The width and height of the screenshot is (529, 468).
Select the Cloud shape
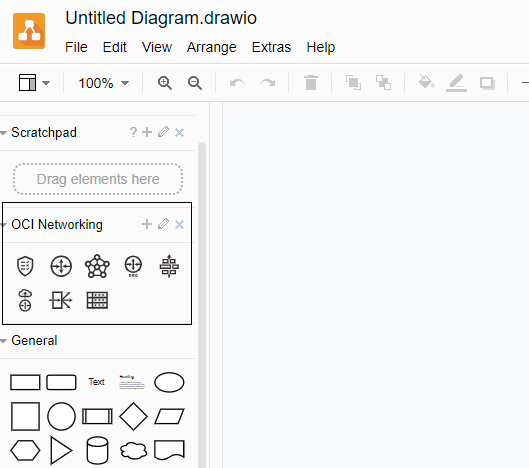pyautogui.click(x=133, y=450)
